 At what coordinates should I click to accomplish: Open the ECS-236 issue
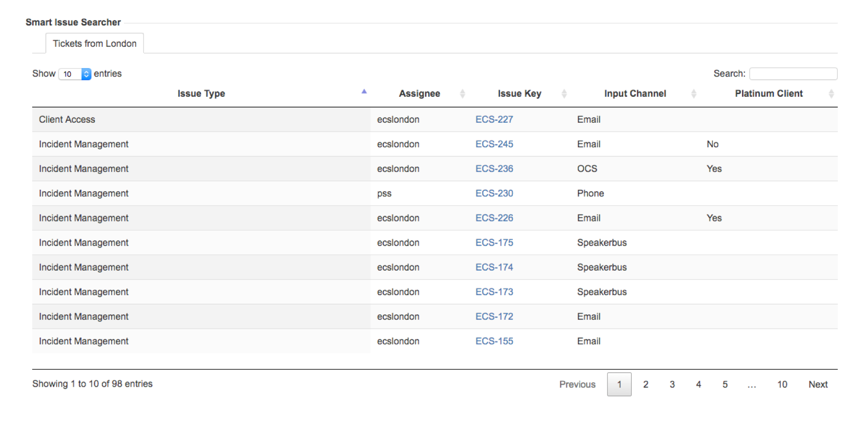click(x=494, y=169)
